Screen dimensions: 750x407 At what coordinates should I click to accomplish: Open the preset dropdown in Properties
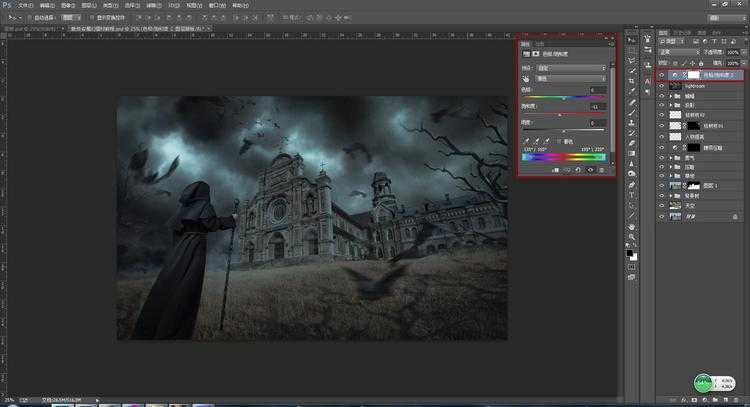(x=570, y=67)
